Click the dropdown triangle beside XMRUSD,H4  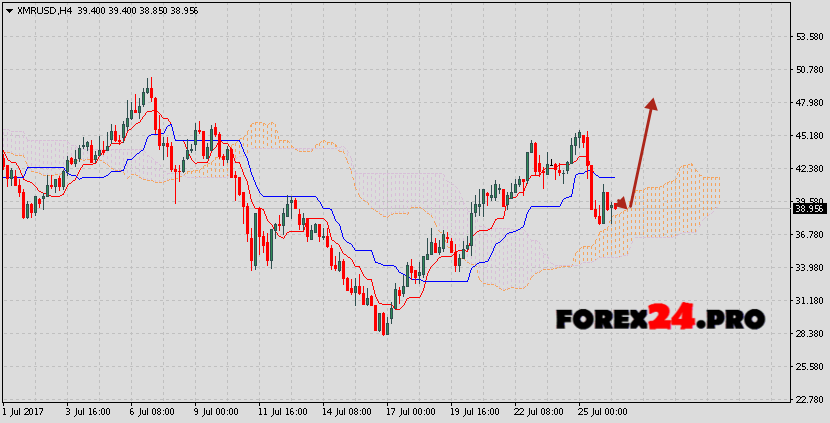[9, 9]
